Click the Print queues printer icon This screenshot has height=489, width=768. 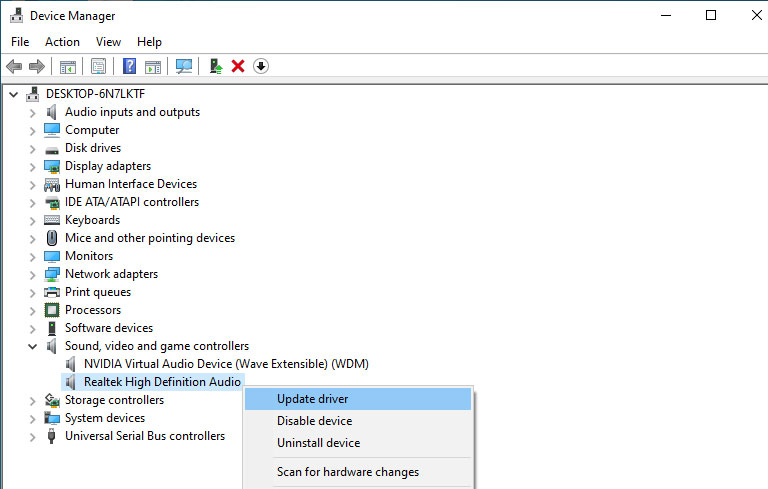click(x=52, y=293)
